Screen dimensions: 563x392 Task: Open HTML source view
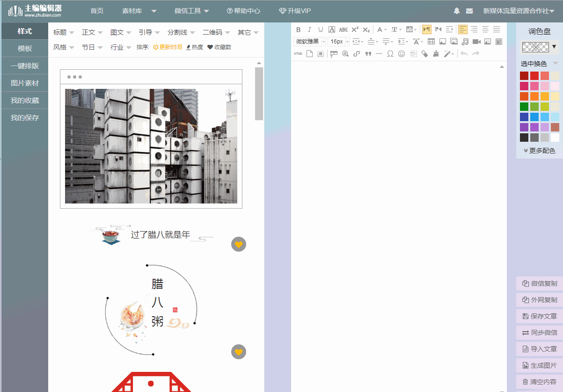pyautogui.click(x=298, y=54)
